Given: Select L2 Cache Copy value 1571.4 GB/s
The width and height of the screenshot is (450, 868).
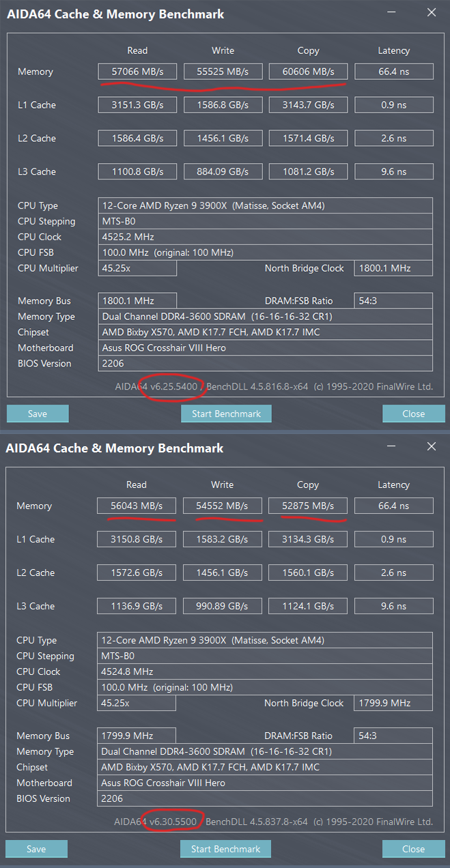Looking at the screenshot, I should pos(308,139).
